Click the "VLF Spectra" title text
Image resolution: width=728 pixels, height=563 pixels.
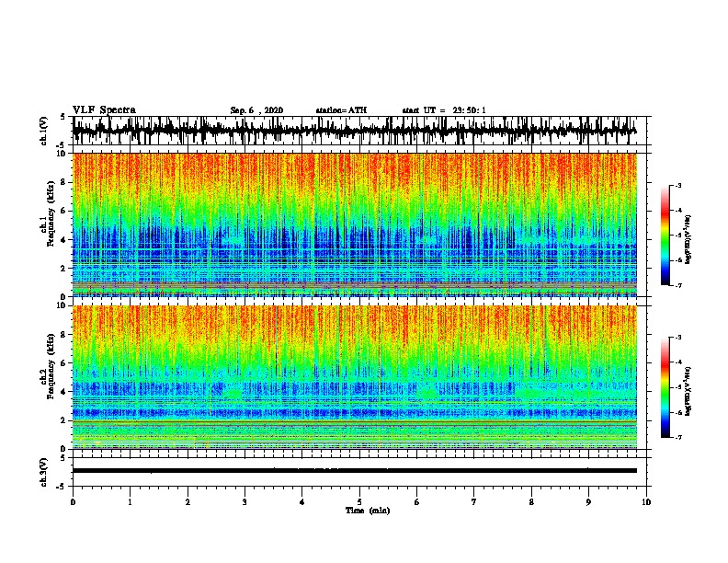pyautogui.click(x=104, y=110)
